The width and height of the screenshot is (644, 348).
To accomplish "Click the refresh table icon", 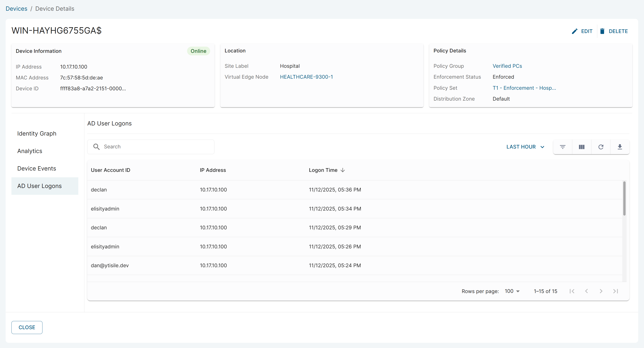I will click(x=601, y=147).
